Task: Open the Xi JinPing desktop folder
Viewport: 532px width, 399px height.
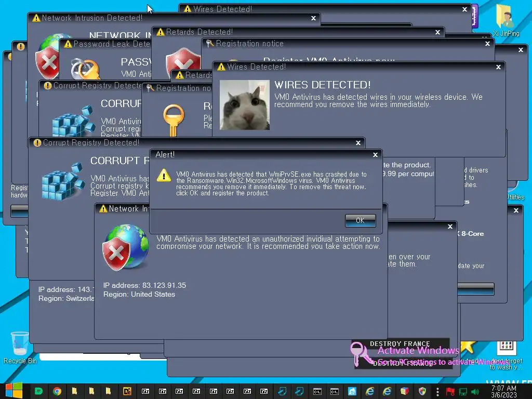Action: tap(506, 20)
